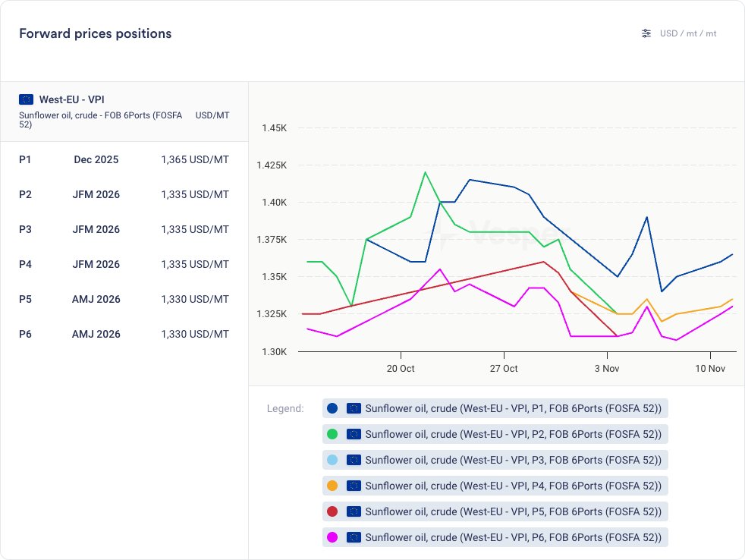Click the EU flag in P2 legend entry

(354, 434)
